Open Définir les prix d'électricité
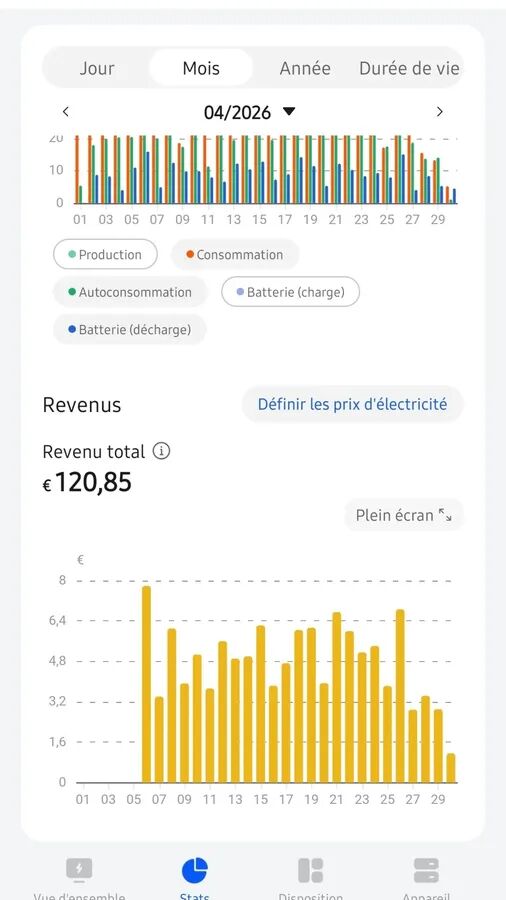Viewport: 506px width, 900px height. [352, 404]
